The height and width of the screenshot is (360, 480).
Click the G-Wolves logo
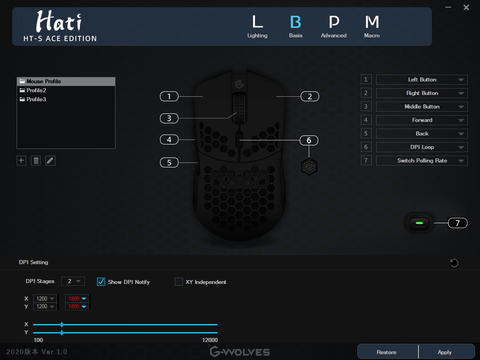coord(240,352)
